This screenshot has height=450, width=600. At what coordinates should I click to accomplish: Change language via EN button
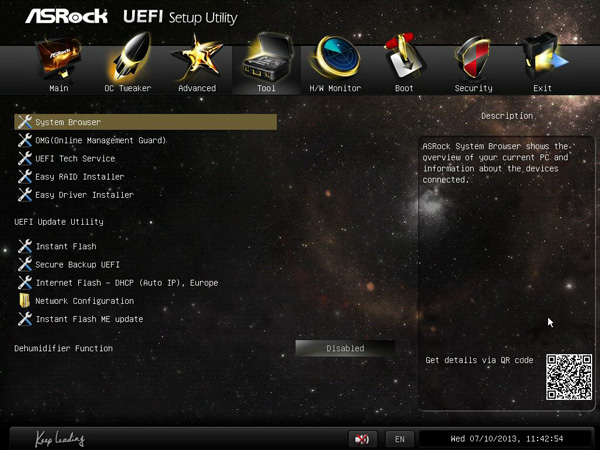click(x=399, y=439)
